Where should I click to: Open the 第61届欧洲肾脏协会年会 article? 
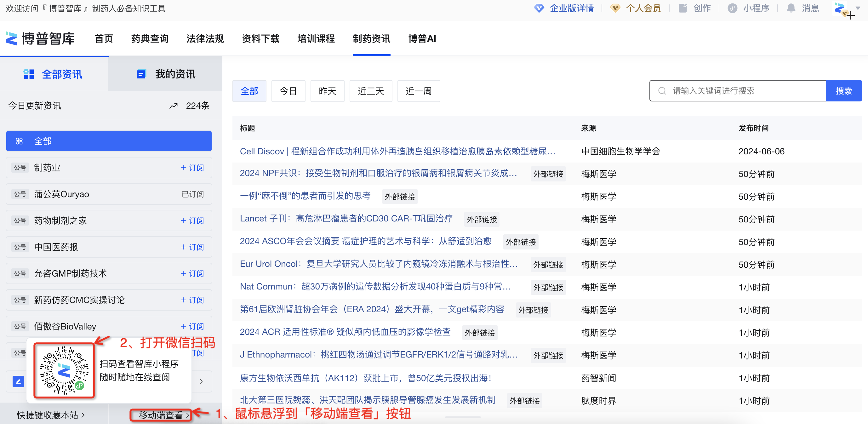point(372,309)
